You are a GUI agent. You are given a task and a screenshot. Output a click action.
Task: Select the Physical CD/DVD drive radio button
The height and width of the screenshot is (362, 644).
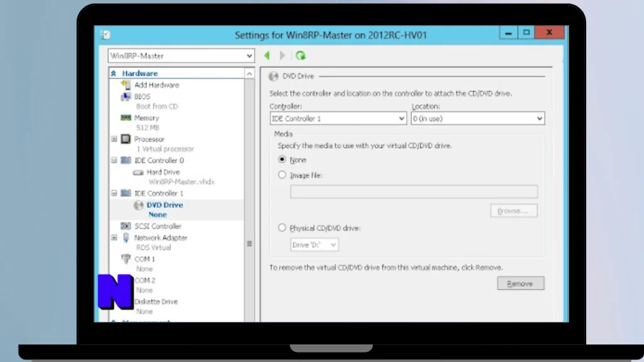[x=282, y=228]
